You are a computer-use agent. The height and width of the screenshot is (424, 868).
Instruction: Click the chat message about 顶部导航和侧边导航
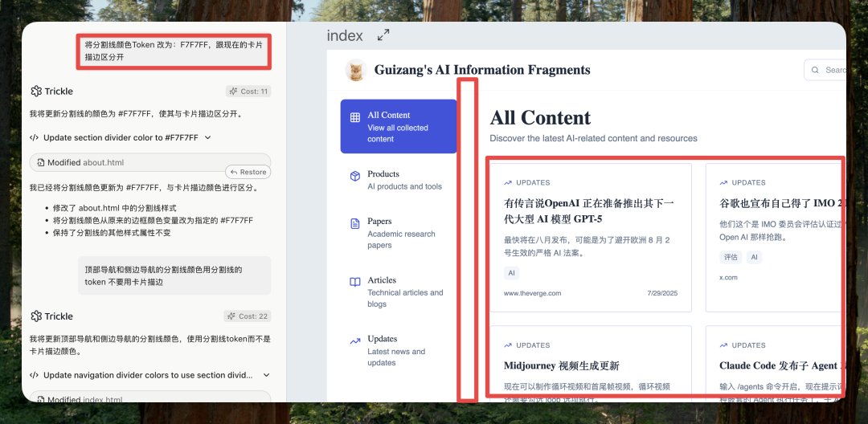174,275
